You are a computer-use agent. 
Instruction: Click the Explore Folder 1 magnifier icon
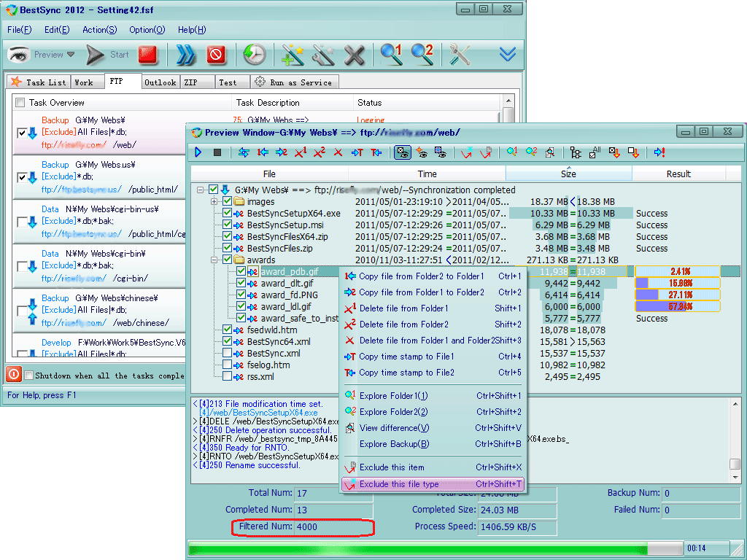coord(392,55)
